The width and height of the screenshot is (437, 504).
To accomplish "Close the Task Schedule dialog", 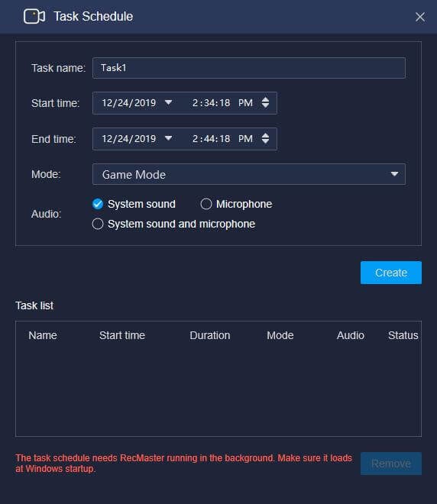I will [x=420, y=17].
